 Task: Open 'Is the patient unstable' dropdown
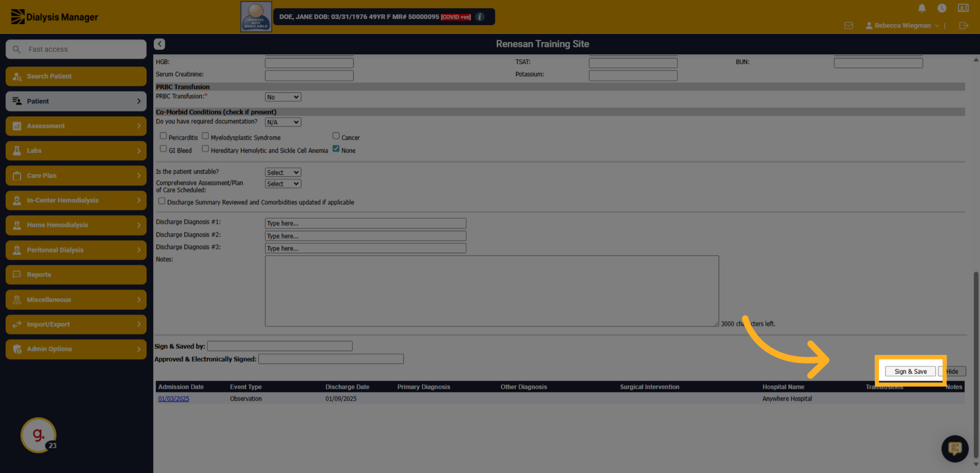(283, 172)
